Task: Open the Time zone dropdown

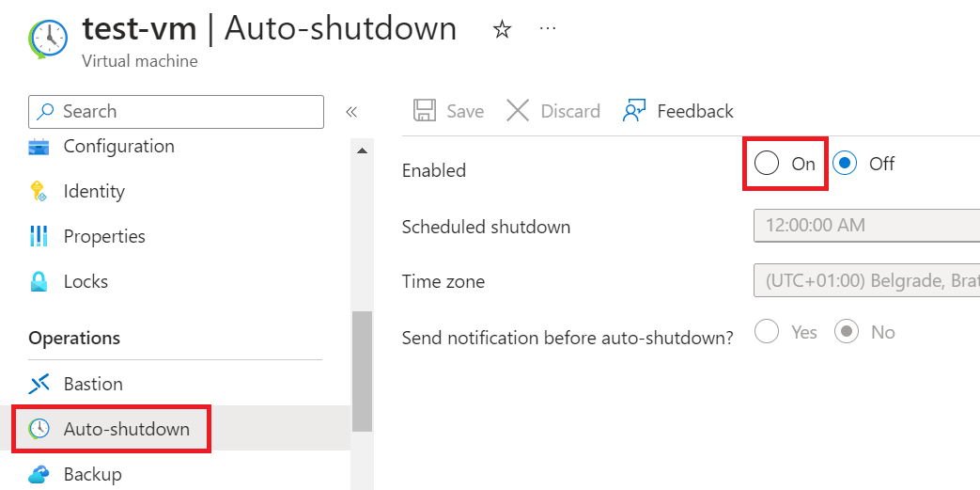Action: 866,281
